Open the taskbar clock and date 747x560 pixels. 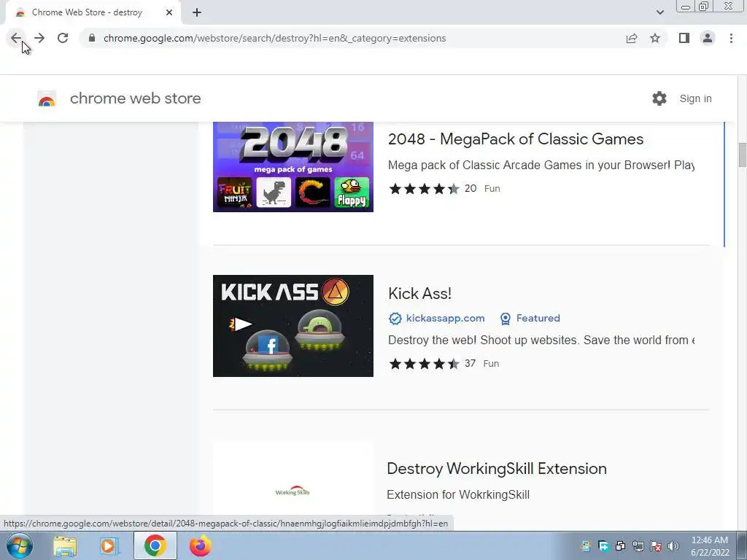[x=710, y=546]
